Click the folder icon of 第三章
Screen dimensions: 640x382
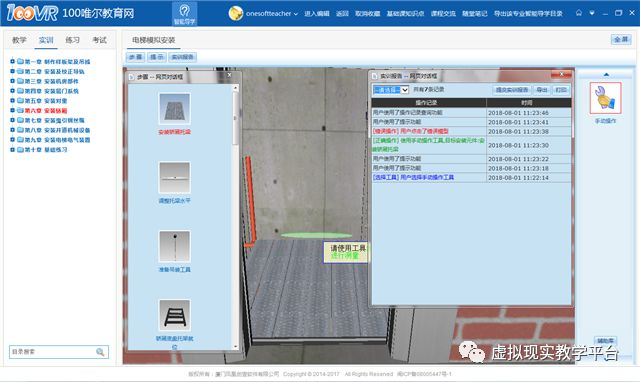point(20,81)
